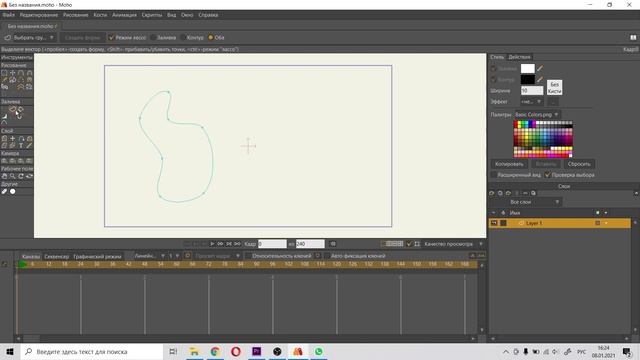
Task: Click the Windows Start button
Action: [x=10, y=351]
